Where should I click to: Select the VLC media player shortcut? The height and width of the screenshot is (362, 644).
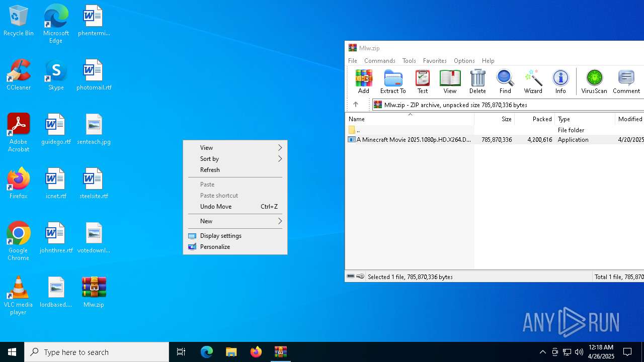[19, 296]
